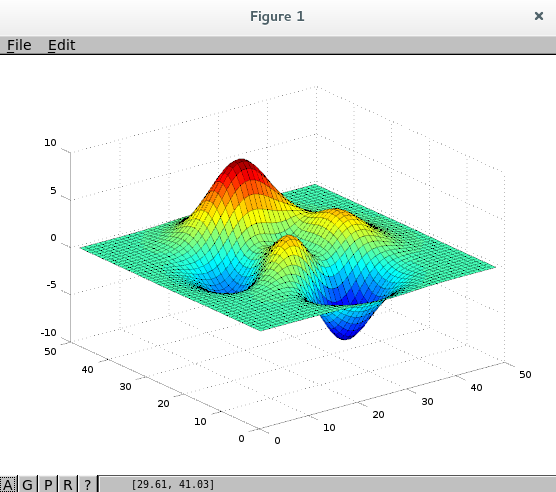Open help with the ? button
Image resolution: width=556 pixels, height=492 pixels.
point(87,484)
